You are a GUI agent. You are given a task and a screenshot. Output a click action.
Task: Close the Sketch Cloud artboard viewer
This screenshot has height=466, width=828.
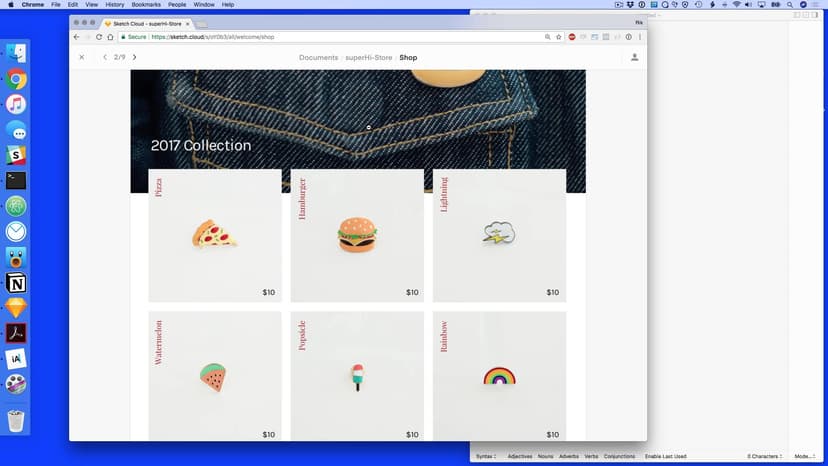pyautogui.click(x=82, y=57)
